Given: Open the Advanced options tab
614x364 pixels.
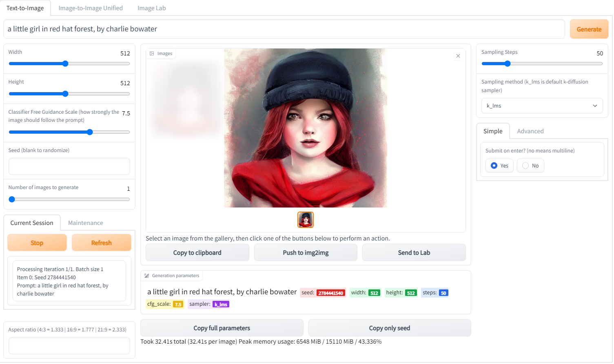Looking at the screenshot, I should [530, 131].
